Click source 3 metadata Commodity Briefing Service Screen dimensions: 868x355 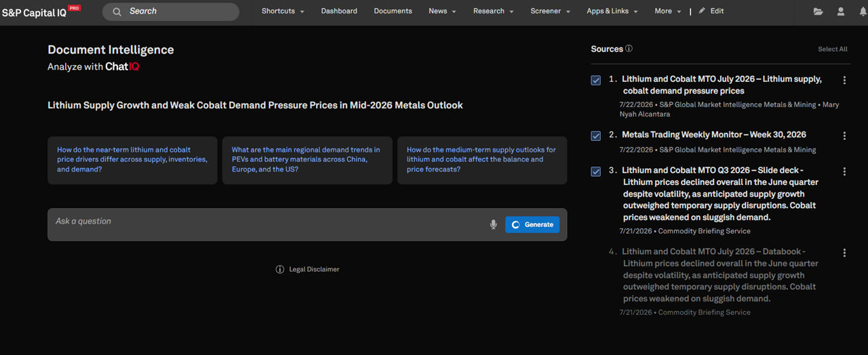click(x=685, y=231)
